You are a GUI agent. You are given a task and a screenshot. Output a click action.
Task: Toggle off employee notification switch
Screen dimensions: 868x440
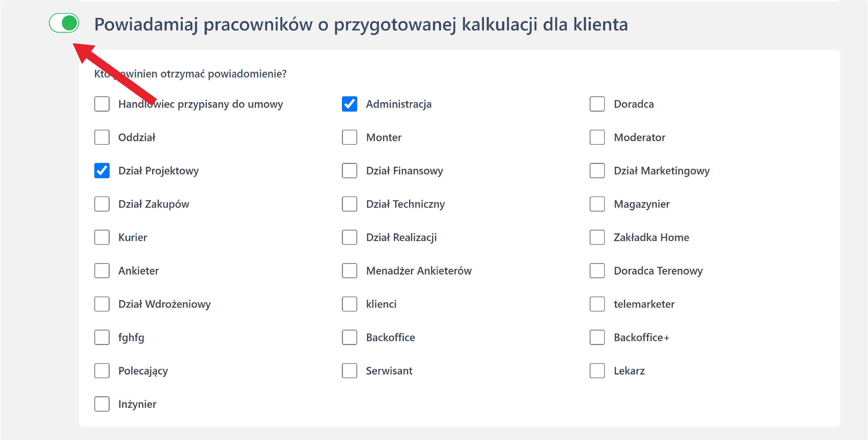[x=64, y=23]
